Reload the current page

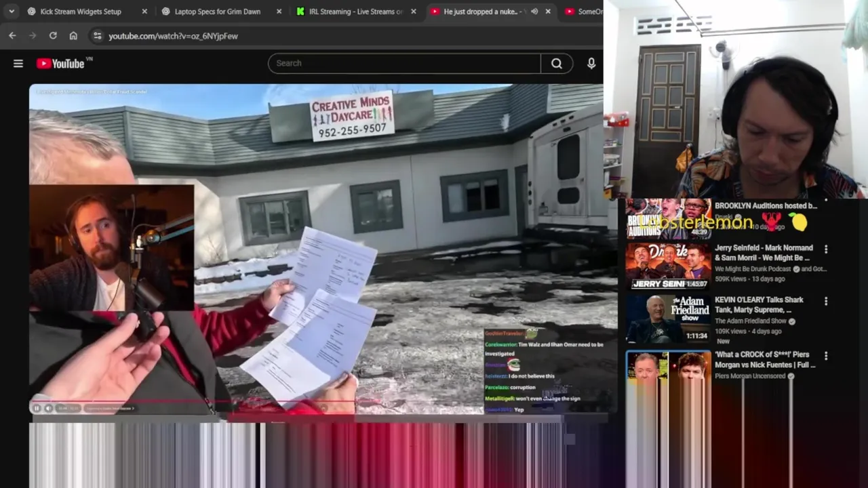(53, 35)
